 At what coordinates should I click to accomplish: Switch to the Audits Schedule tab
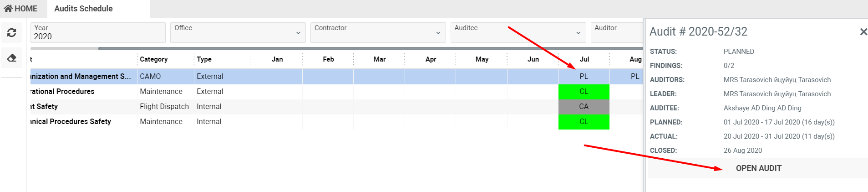[84, 9]
